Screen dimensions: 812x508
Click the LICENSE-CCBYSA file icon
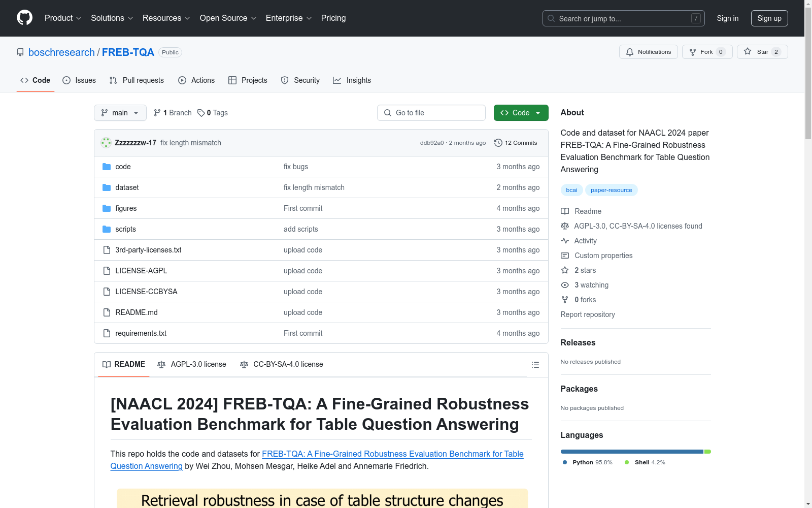point(107,292)
